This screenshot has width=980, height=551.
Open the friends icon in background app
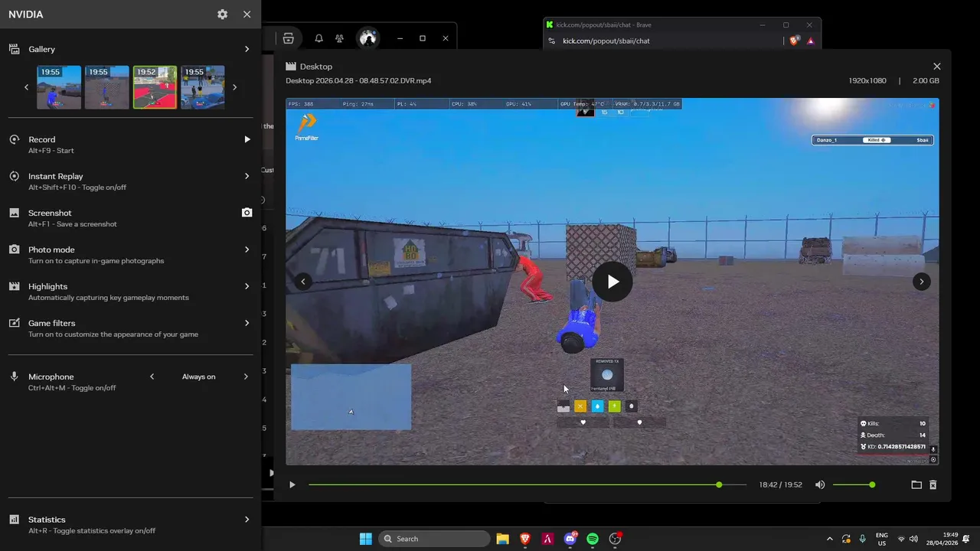[x=339, y=38]
